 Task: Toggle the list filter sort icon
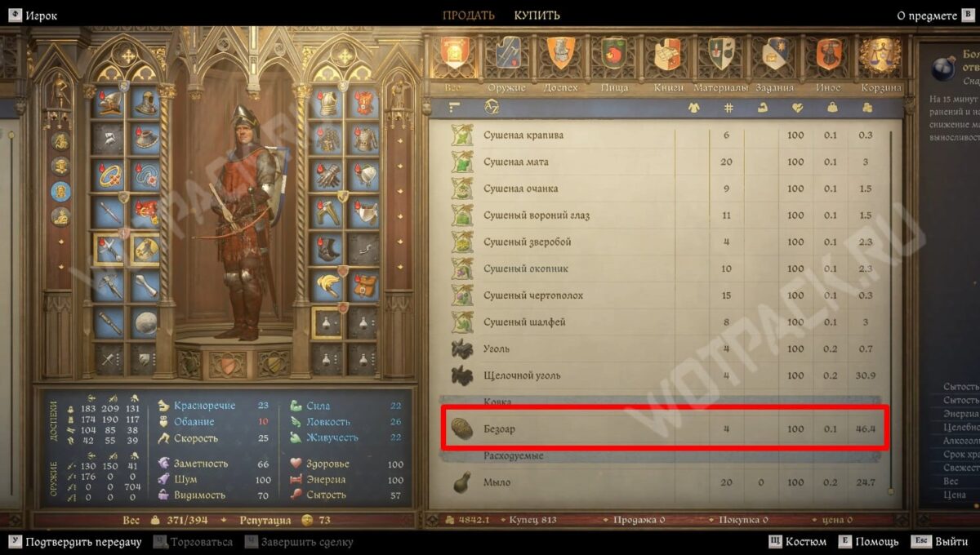point(455,108)
